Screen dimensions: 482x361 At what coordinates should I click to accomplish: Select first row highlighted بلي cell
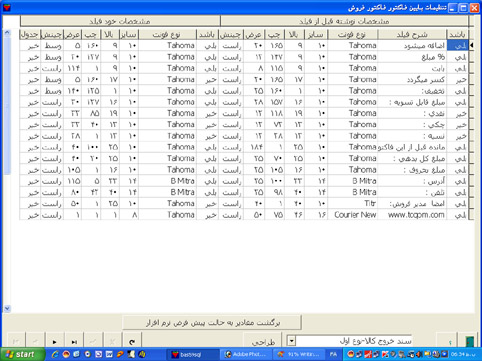pos(457,45)
